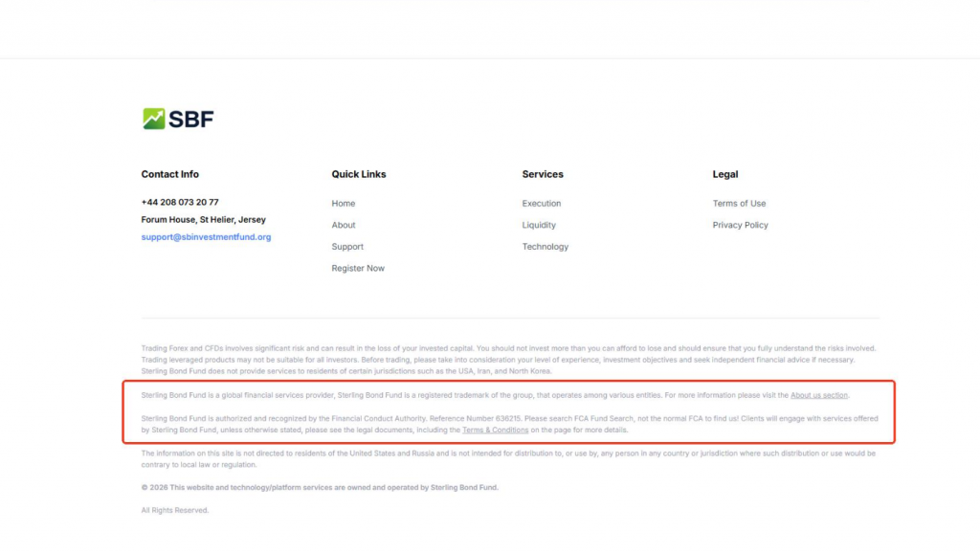The width and height of the screenshot is (980, 552).
Task: Open the Support quick link
Action: [347, 247]
